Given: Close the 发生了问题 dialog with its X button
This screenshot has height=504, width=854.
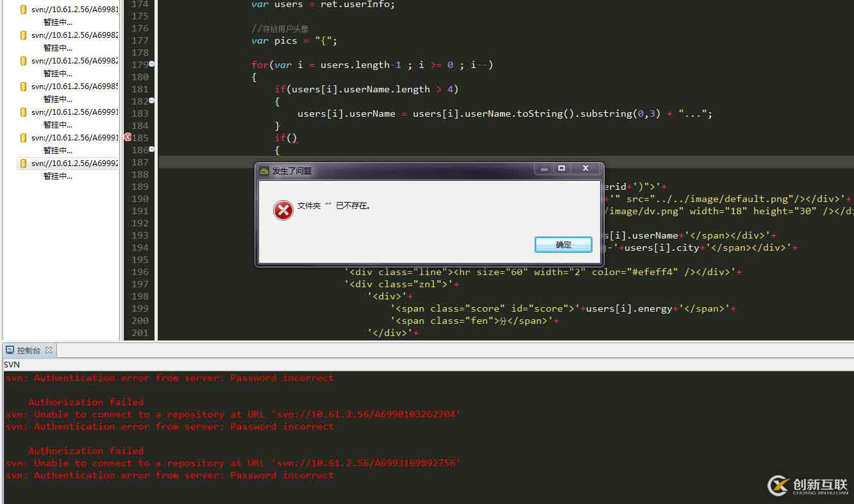Looking at the screenshot, I should (x=585, y=169).
